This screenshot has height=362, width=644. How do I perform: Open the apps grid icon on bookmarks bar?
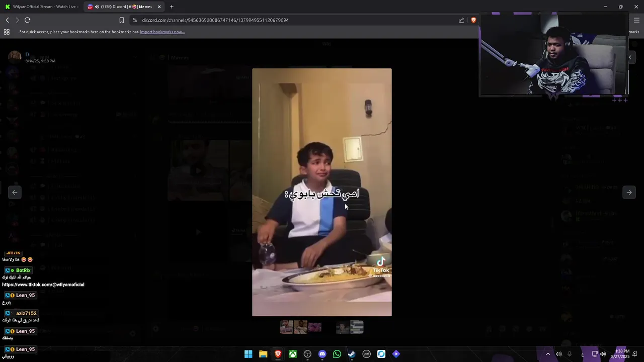[x=7, y=32]
